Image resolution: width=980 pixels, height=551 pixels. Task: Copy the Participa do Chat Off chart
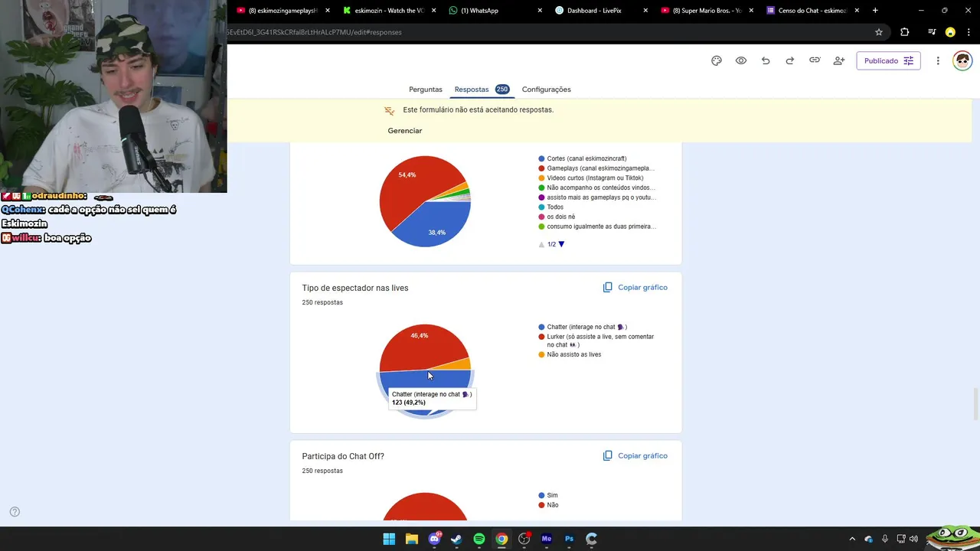[635, 456]
